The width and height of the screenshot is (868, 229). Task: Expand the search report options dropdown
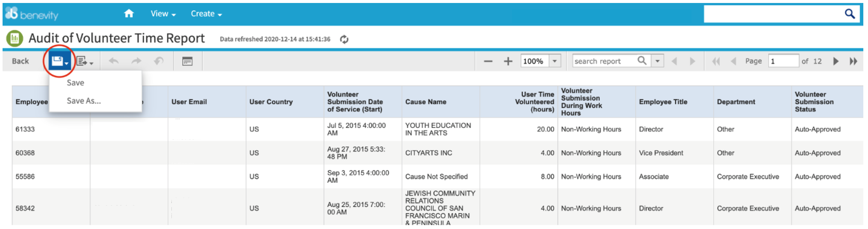tap(657, 61)
